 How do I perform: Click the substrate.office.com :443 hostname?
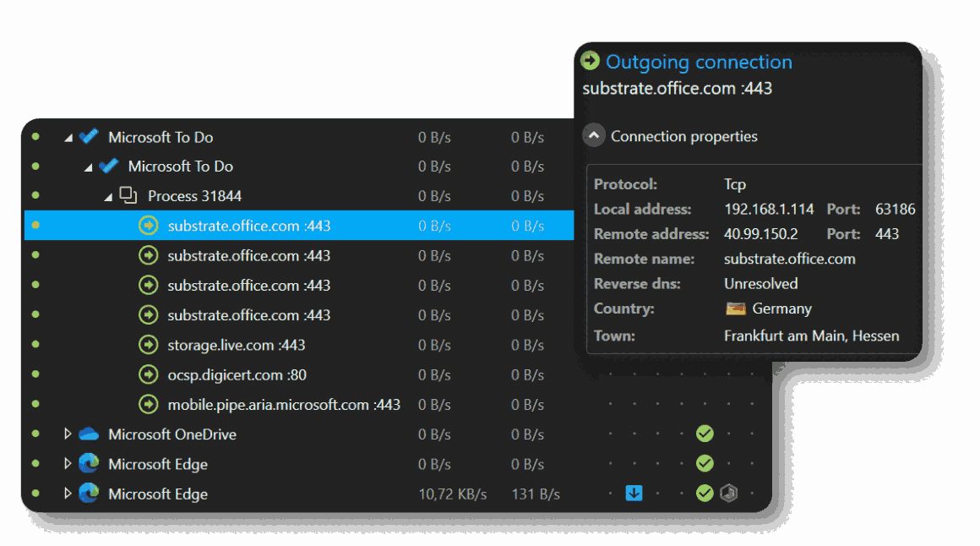(x=676, y=87)
